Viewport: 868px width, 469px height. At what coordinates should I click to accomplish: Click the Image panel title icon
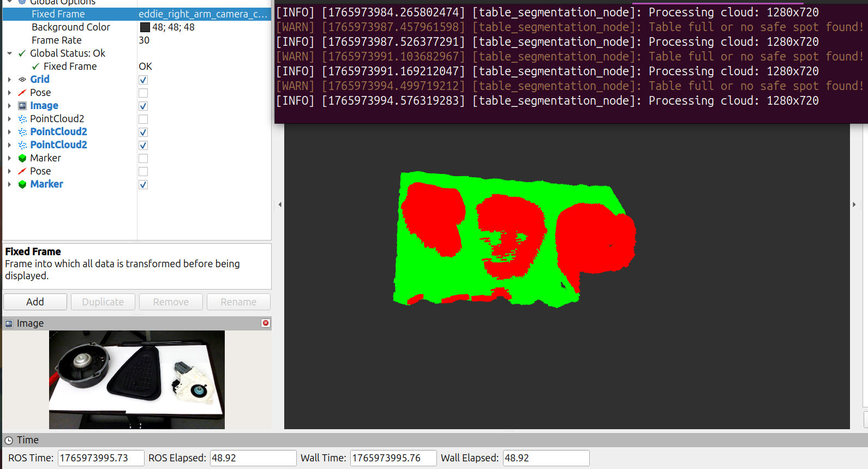[9, 324]
